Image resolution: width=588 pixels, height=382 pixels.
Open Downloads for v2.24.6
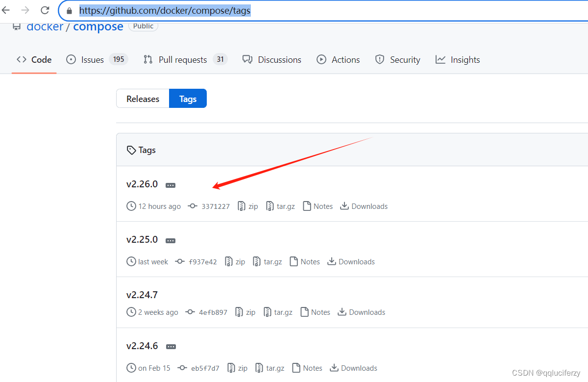(353, 368)
